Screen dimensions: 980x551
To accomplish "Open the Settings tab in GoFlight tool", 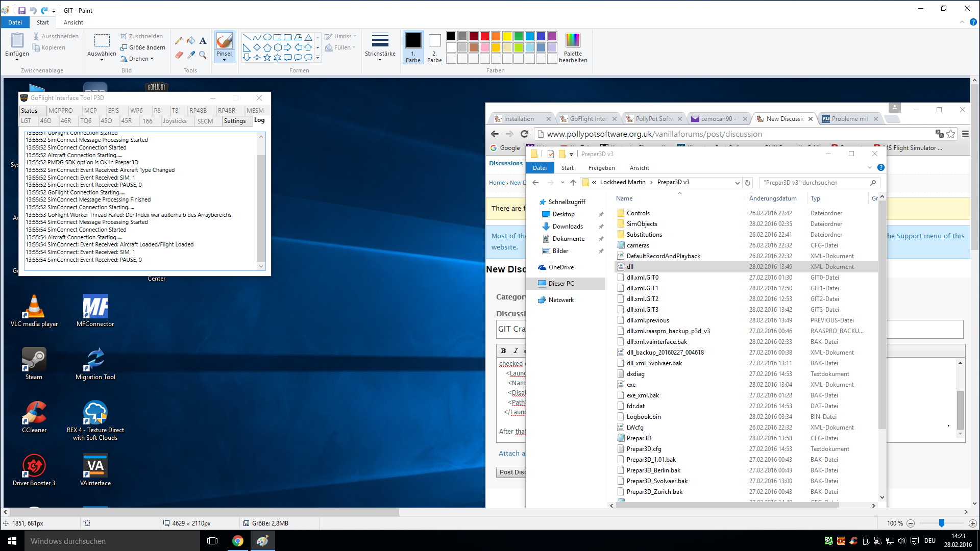I will 235,121.
